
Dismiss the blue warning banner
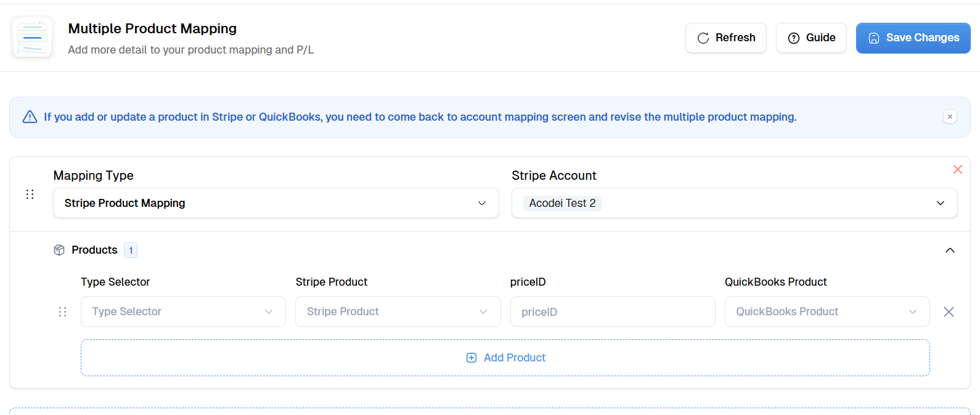point(950,117)
